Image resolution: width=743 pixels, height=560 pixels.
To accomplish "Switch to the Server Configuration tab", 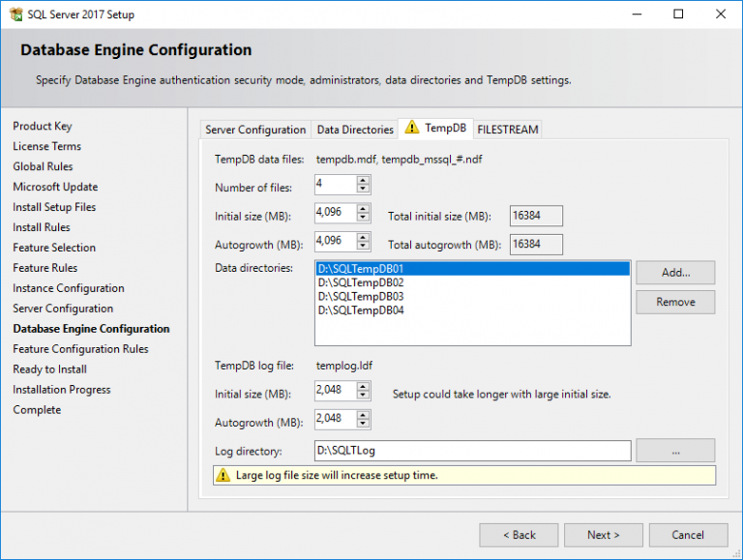I will (255, 130).
